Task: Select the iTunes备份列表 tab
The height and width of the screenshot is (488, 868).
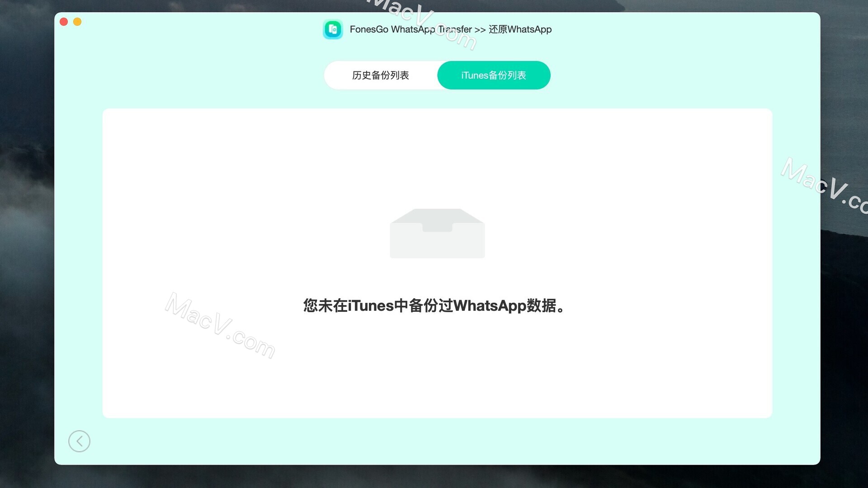Action: tap(494, 75)
